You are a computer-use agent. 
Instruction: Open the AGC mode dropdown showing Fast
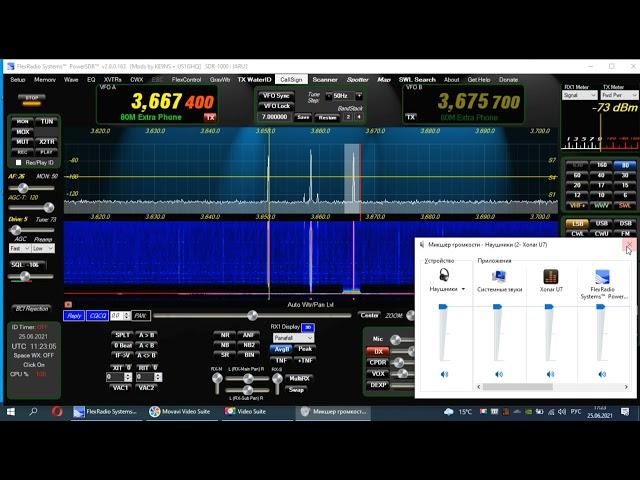(x=20, y=248)
